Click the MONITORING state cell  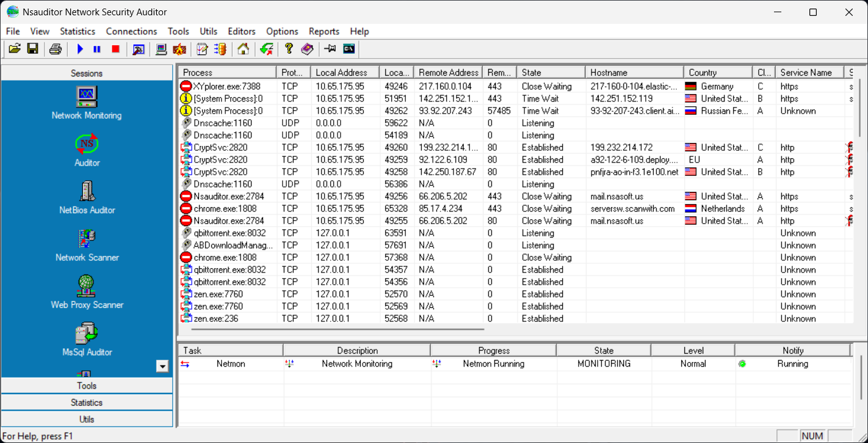[604, 364]
